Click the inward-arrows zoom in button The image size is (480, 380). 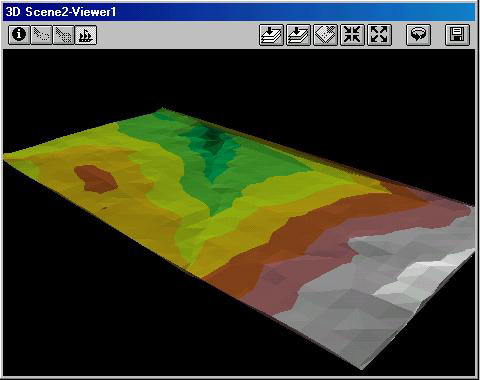click(352, 35)
